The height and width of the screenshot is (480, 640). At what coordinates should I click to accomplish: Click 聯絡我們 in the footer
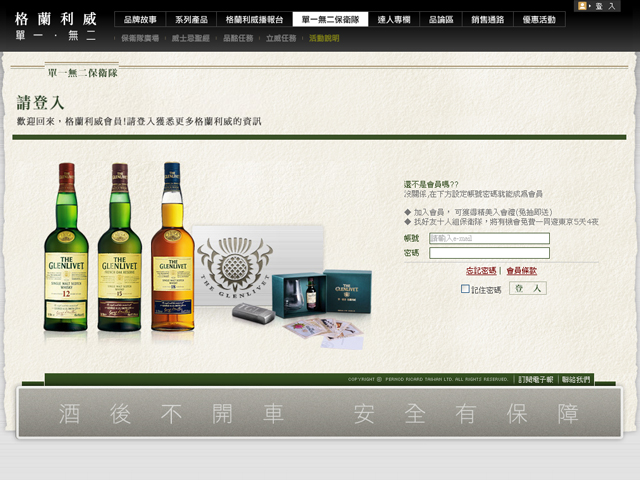(576, 380)
